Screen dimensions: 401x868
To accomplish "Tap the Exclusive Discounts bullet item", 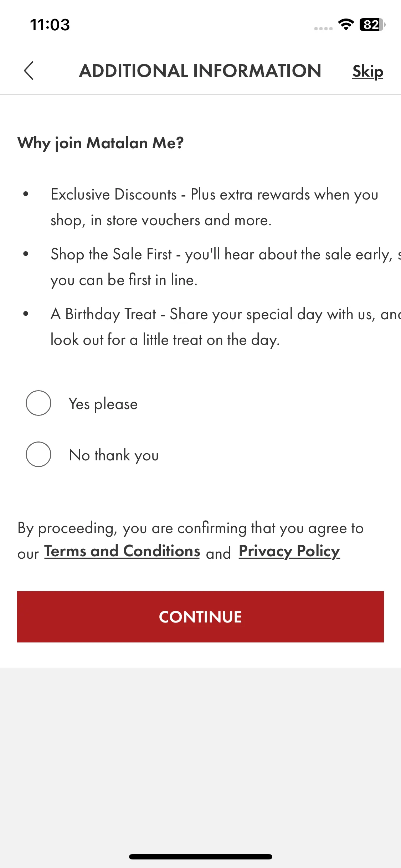I will point(214,207).
